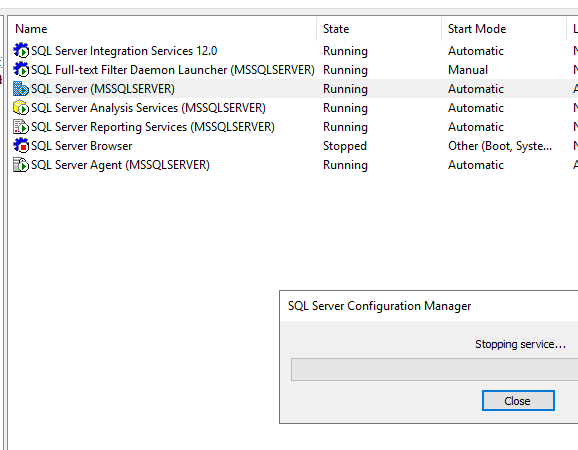Click the stopped SQL Server Browser icon
Image resolution: width=578 pixels, height=450 pixels.
(21, 146)
